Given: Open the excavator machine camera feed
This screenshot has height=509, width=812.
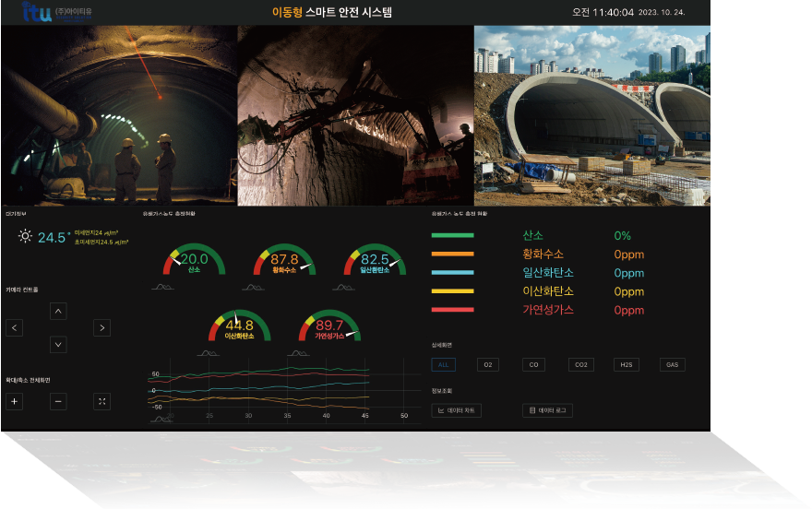Looking at the screenshot, I should tap(356, 115).
